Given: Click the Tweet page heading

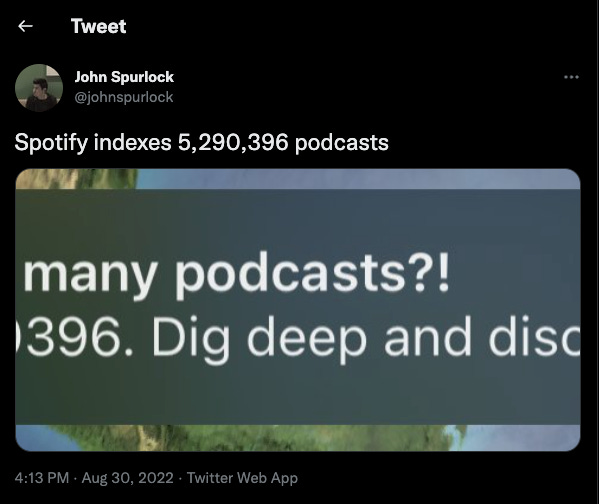Looking at the screenshot, I should 99,26.
